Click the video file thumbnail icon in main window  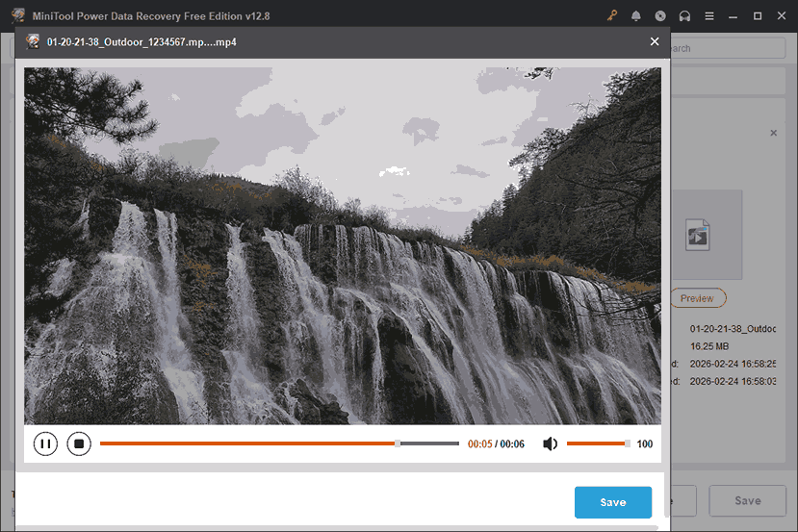697,235
